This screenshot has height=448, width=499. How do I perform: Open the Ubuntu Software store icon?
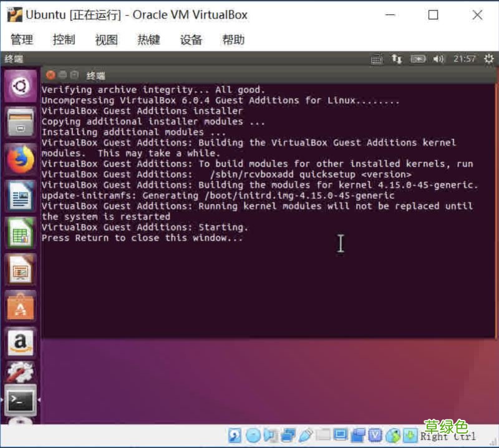[21, 305]
